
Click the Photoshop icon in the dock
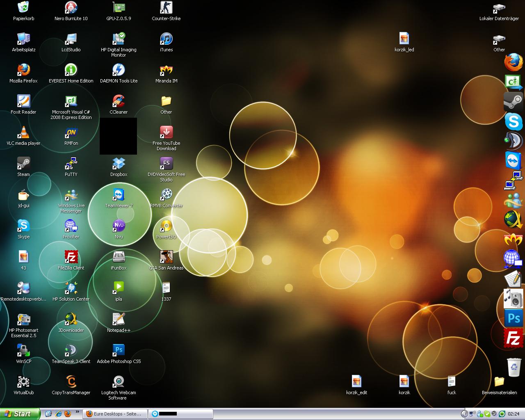(x=514, y=318)
